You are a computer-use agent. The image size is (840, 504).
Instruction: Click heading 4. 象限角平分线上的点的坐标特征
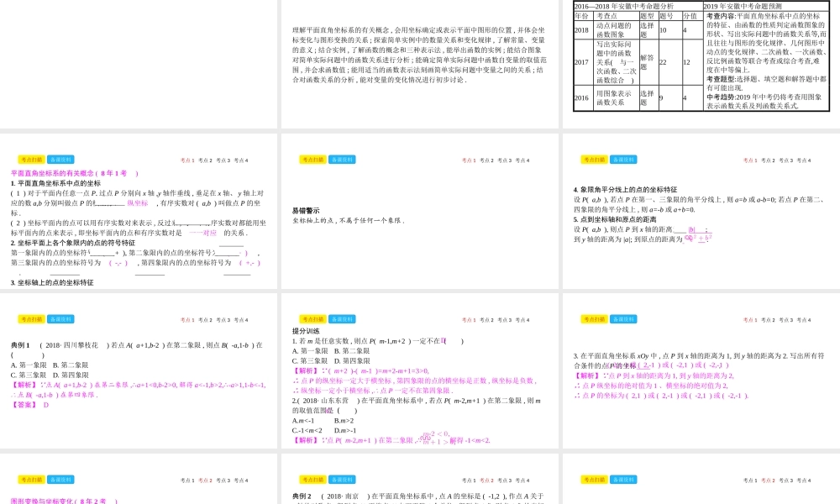click(625, 190)
